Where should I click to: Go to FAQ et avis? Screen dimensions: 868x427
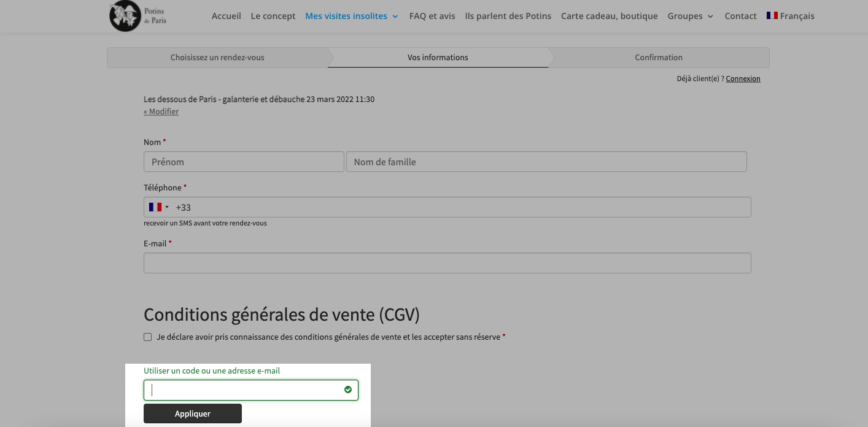coord(432,16)
